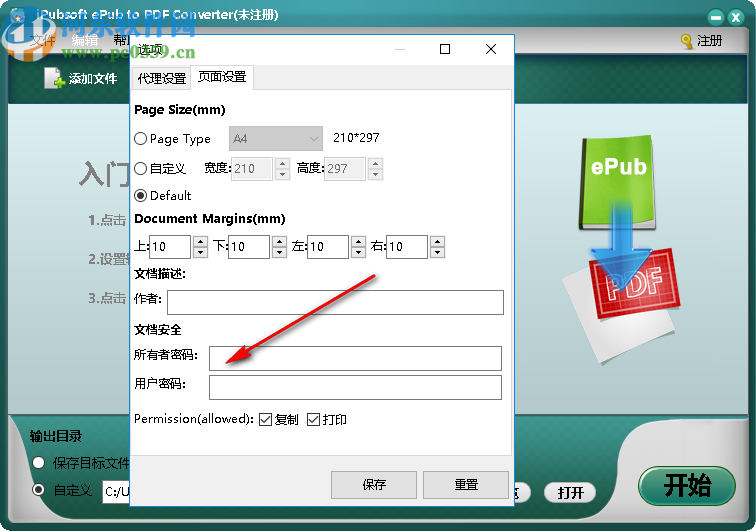Open the 文件 menu
Viewport: 756px width, 531px height.
pyautogui.click(x=42, y=41)
